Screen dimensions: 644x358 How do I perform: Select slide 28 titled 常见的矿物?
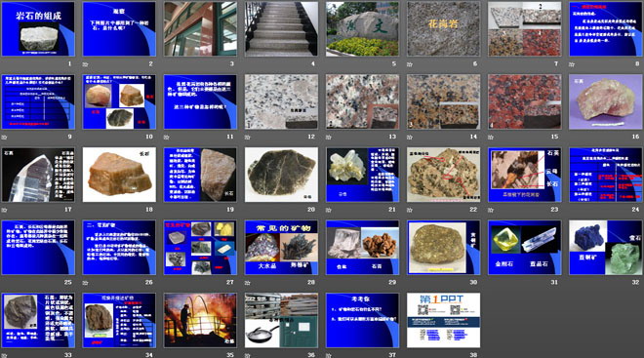click(x=281, y=247)
